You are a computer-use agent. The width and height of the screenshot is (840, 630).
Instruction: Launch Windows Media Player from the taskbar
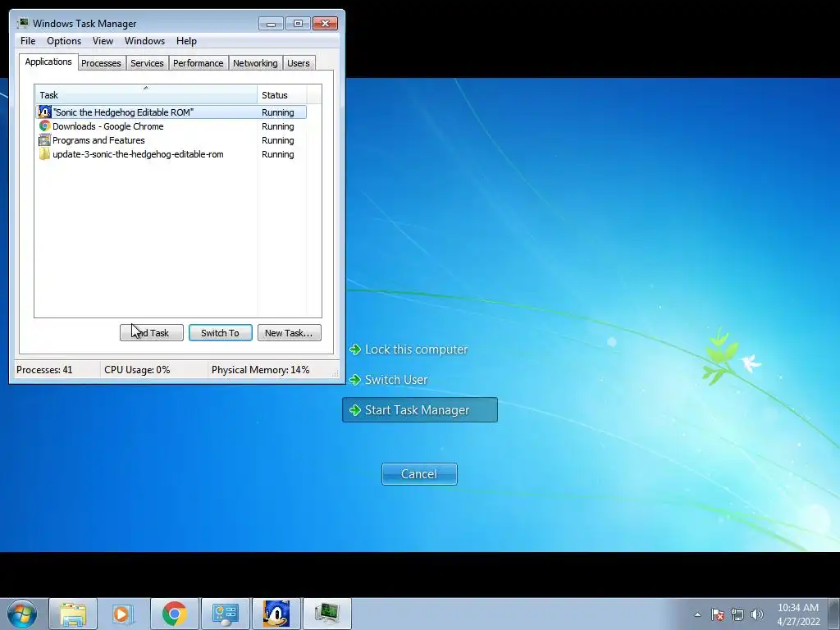click(x=123, y=614)
